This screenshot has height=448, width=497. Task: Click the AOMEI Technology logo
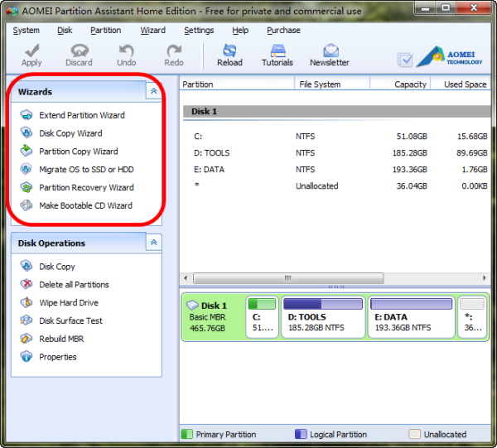click(450, 56)
